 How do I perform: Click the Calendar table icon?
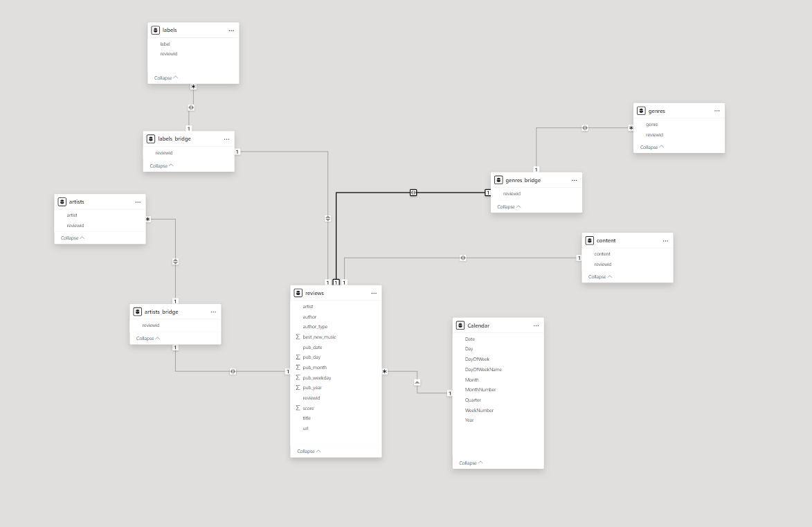coord(460,325)
